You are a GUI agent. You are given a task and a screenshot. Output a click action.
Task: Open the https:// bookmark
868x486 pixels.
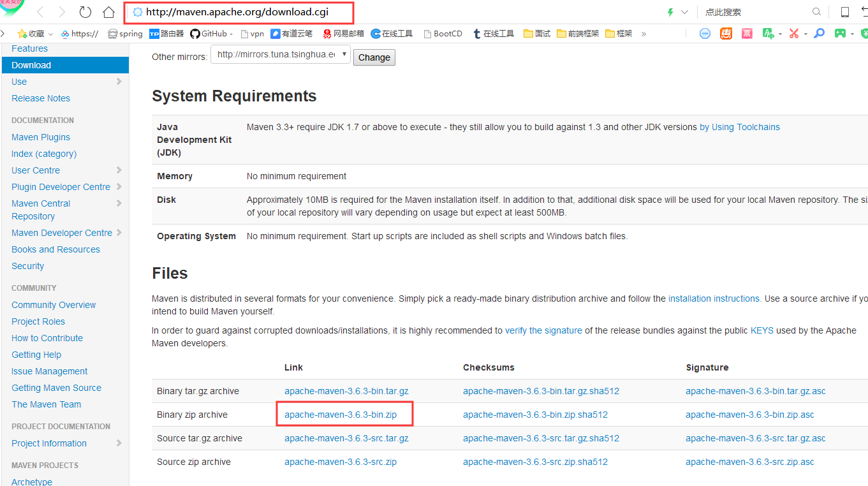(79, 34)
